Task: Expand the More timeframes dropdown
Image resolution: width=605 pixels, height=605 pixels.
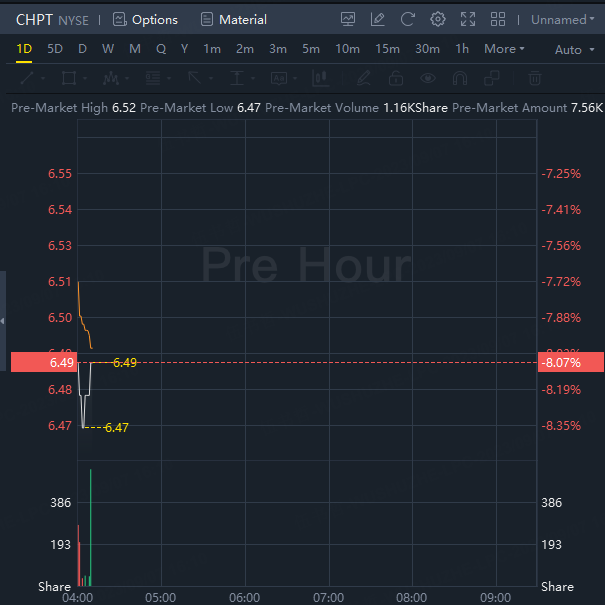Action: [x=504, y=49]
